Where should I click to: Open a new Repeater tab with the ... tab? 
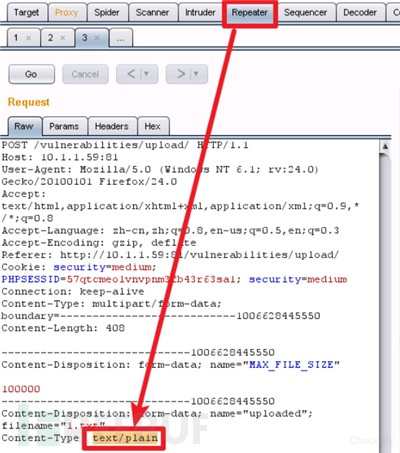(121, 38)
